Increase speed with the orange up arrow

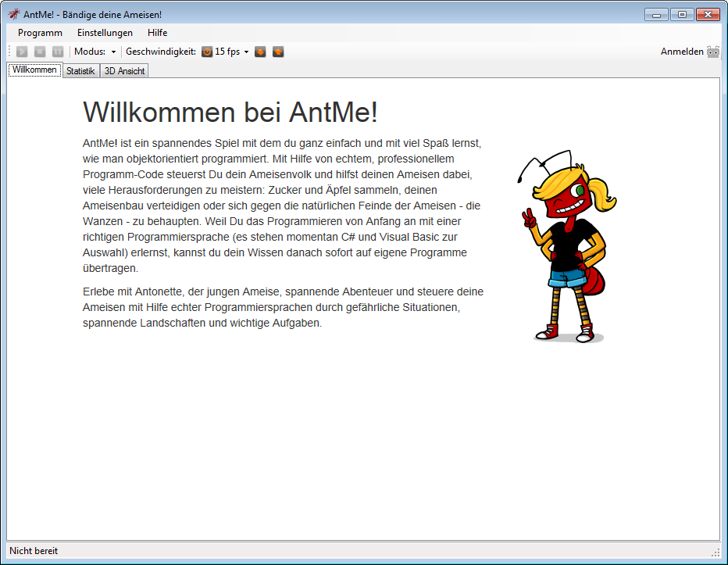[x=278, y=52]
